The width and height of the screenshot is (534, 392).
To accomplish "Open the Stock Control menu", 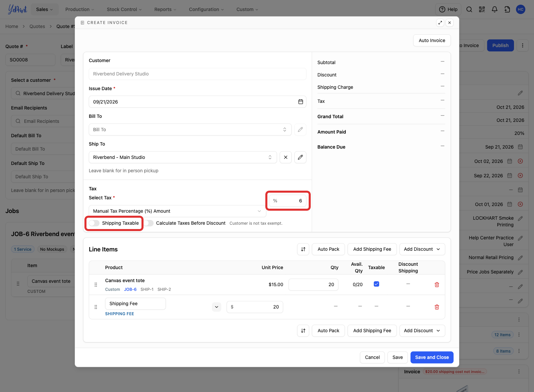I will 124,9.
